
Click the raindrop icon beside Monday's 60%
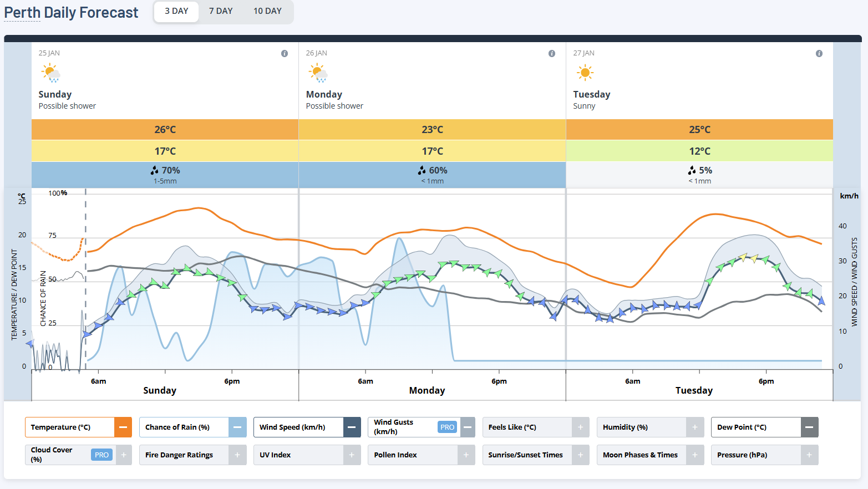pos(422,170)
